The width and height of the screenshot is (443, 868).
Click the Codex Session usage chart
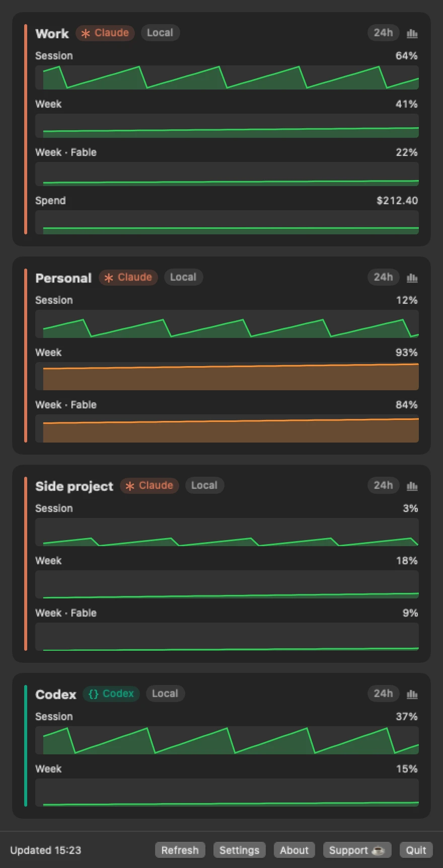pos(227,740)
